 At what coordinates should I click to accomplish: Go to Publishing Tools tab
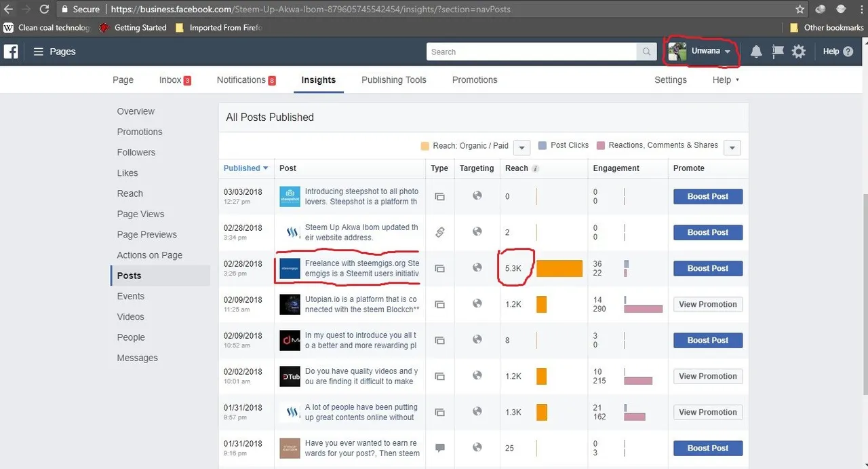click(x=394, y=80)
